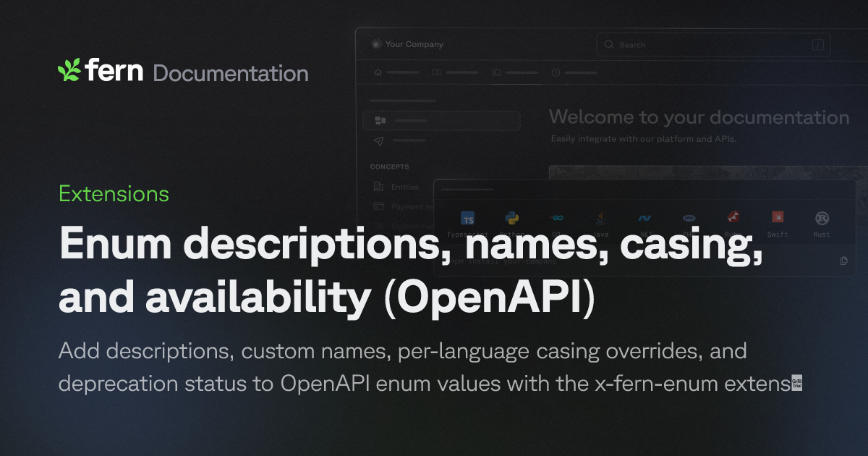Click the Payment card icon
This screenshot has width=868, height=456.
378,206
